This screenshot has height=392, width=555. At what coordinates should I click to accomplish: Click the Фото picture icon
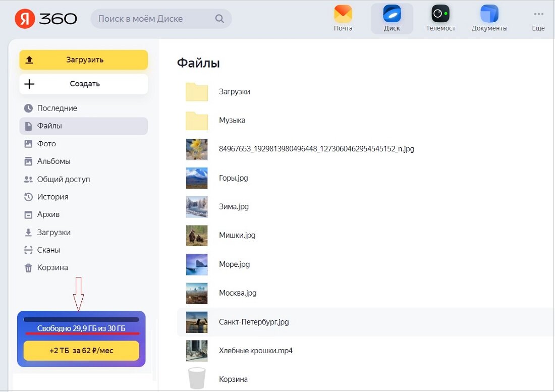pyautogui.click(x=28, y=144)
